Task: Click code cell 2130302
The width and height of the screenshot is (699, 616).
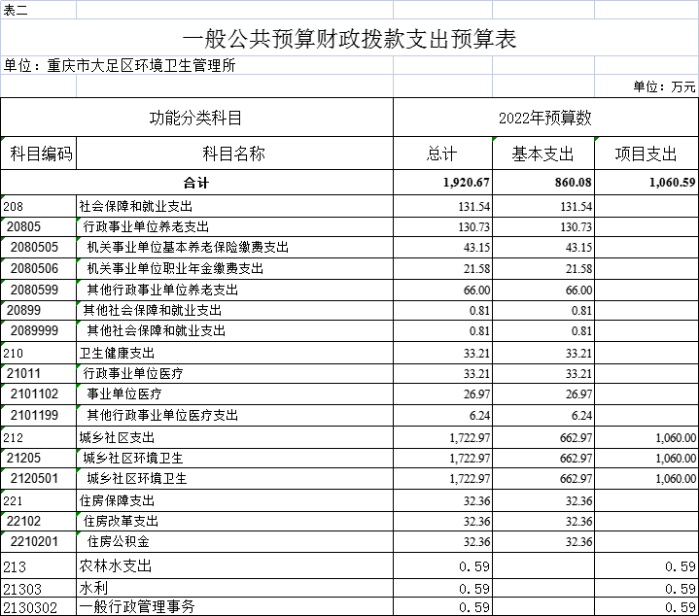Action: (38, 606)
